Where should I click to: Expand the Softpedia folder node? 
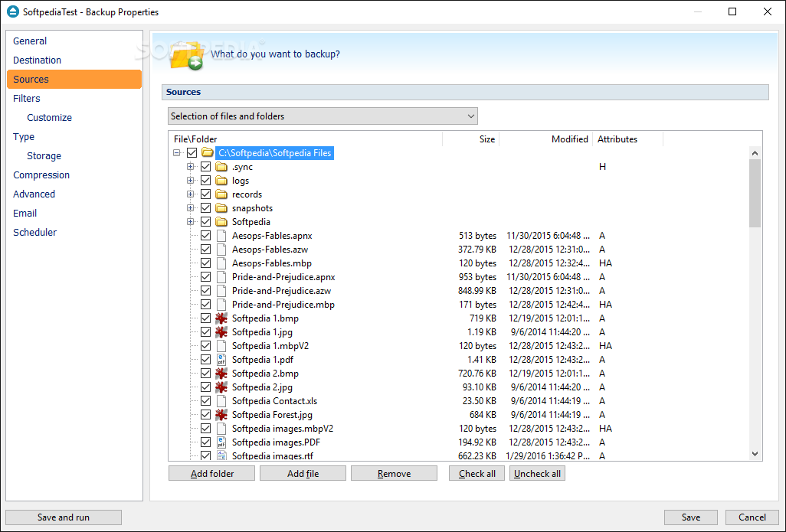tap(191, 222)
